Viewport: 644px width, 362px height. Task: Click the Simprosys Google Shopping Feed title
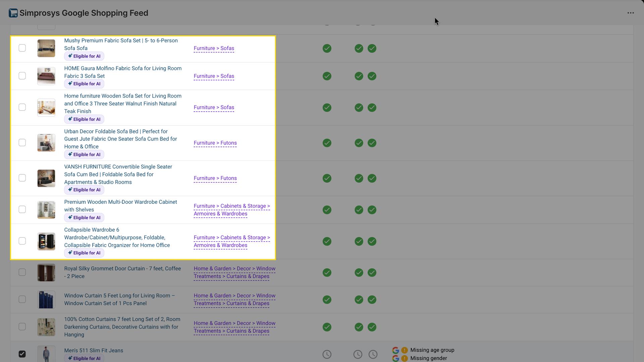[84, 13]
